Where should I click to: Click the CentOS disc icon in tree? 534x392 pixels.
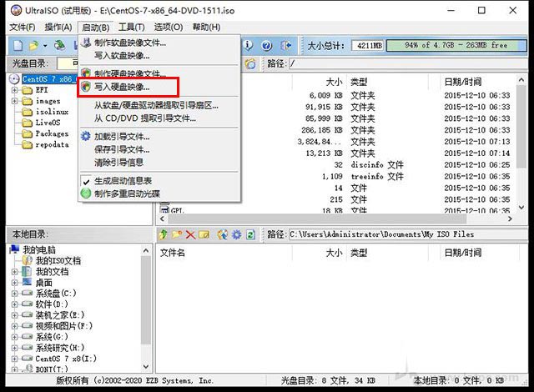click(x=14, y=79)
